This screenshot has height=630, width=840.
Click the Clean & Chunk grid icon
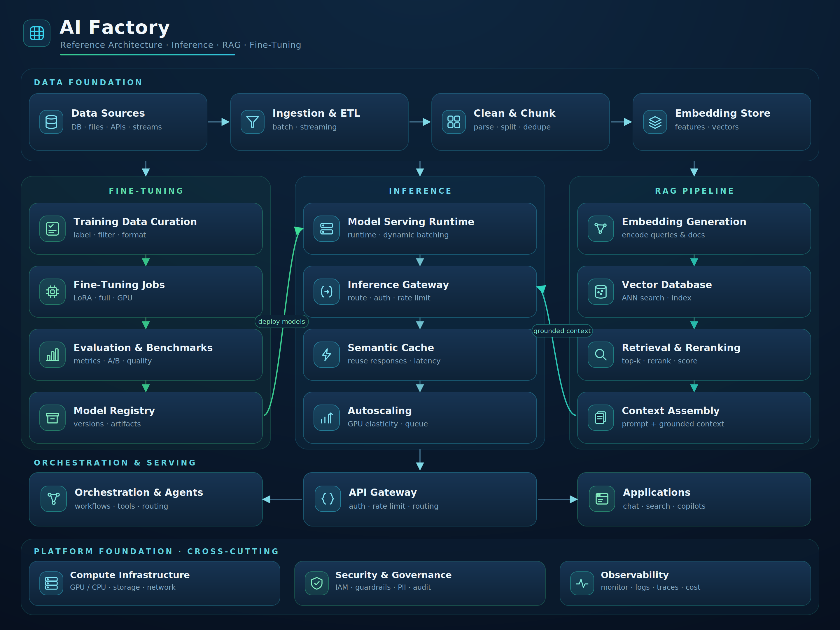coord(454,122)
